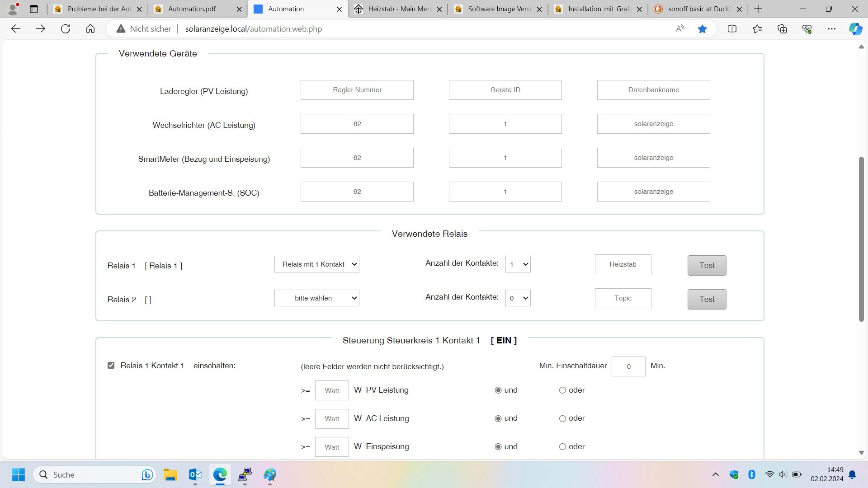Screen dimensions: 868x488
Task: Select 'oder' radio for PV Leistung
Action: coord(562,390)
